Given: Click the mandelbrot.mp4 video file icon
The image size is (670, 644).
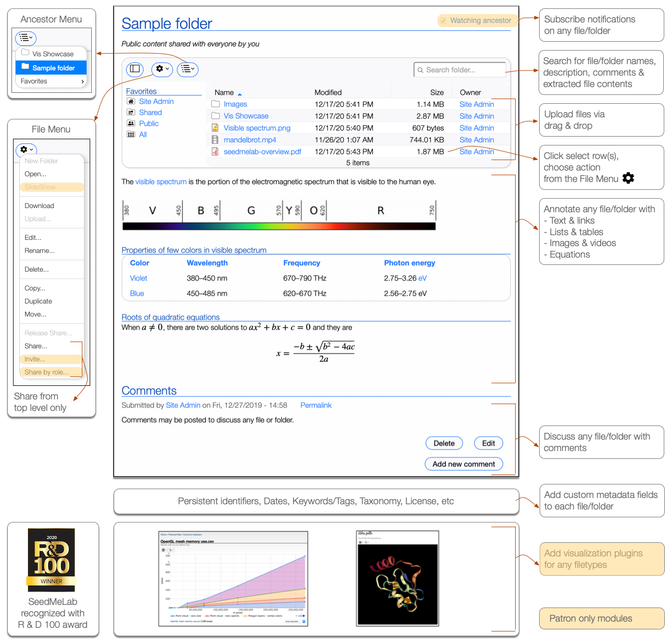Looking at the screenshot, I should 216,139.
